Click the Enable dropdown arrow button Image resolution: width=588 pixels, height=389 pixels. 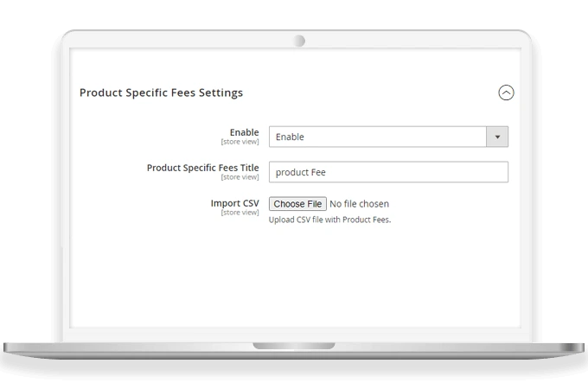click(497, 137)
